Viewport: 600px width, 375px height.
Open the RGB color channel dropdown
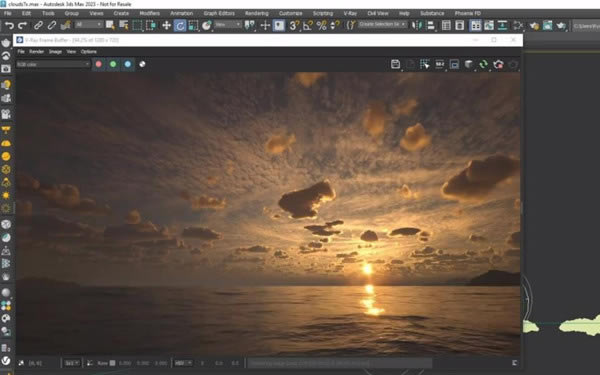click(53, 64)
